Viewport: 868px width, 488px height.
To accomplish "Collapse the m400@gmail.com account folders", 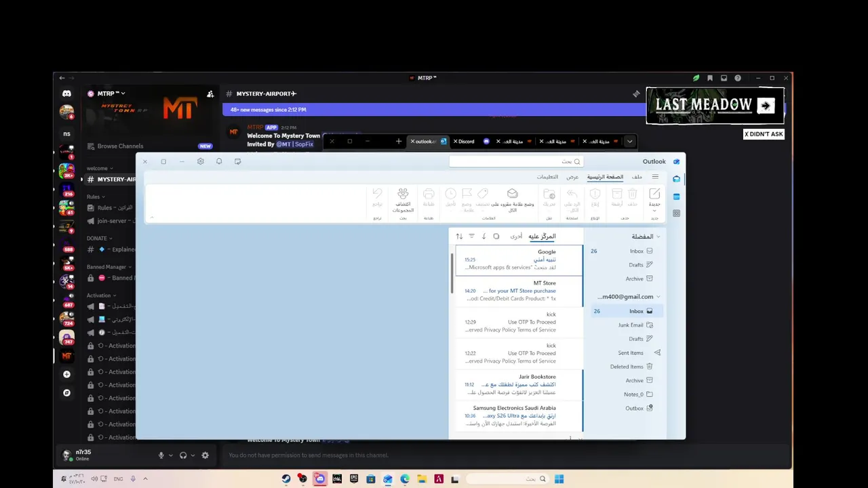I will point(658,297).
